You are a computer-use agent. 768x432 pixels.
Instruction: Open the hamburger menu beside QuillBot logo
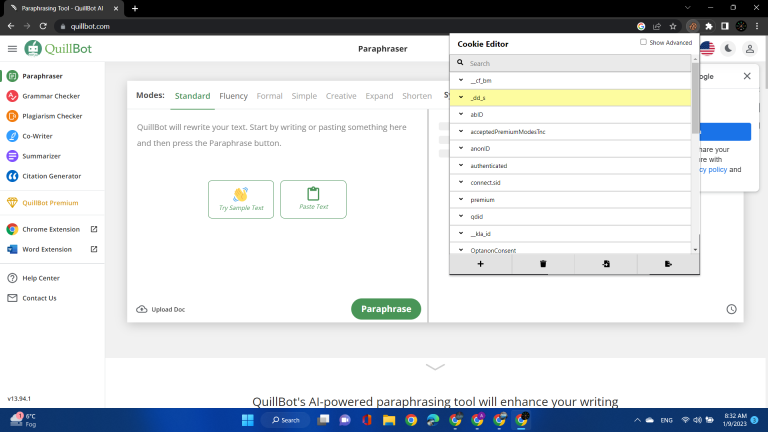point(12,48)
